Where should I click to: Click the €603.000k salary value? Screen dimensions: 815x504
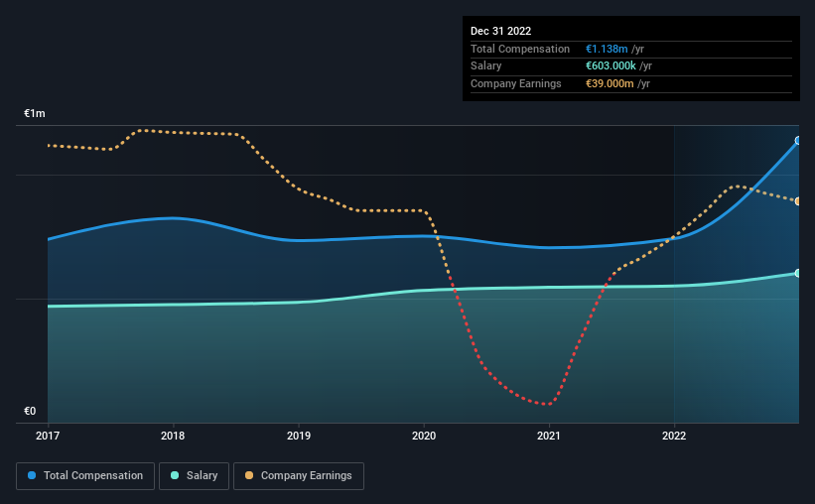(611, 66)
